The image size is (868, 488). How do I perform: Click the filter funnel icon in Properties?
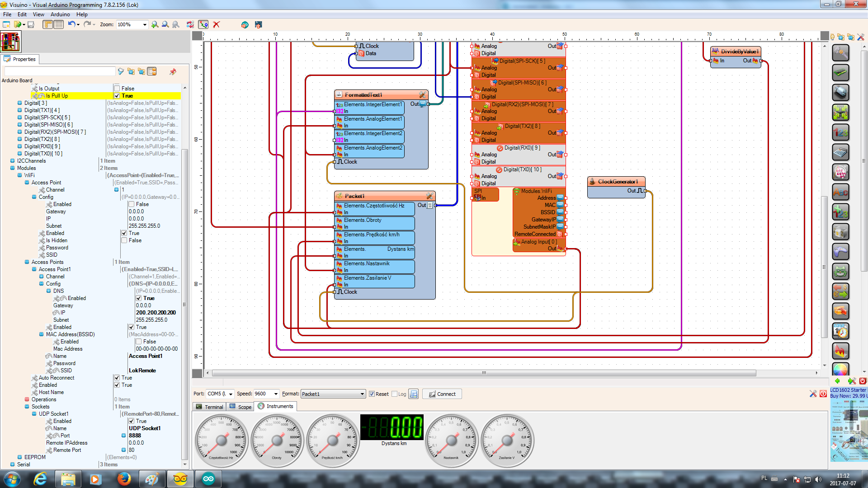121,71
